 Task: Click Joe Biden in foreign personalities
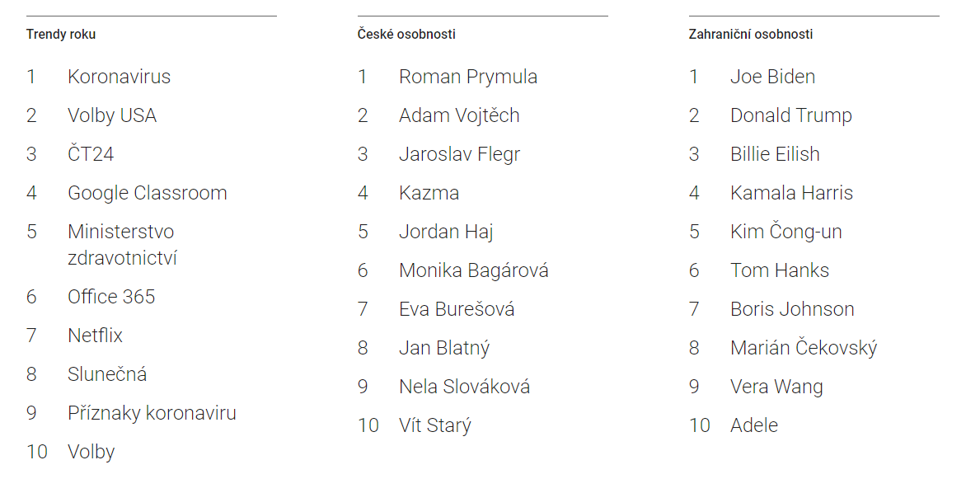coord(772,77)
